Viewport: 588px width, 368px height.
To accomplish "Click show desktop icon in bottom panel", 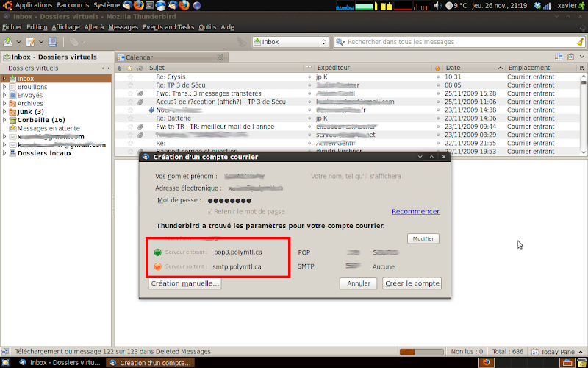I will coord(5,363).
